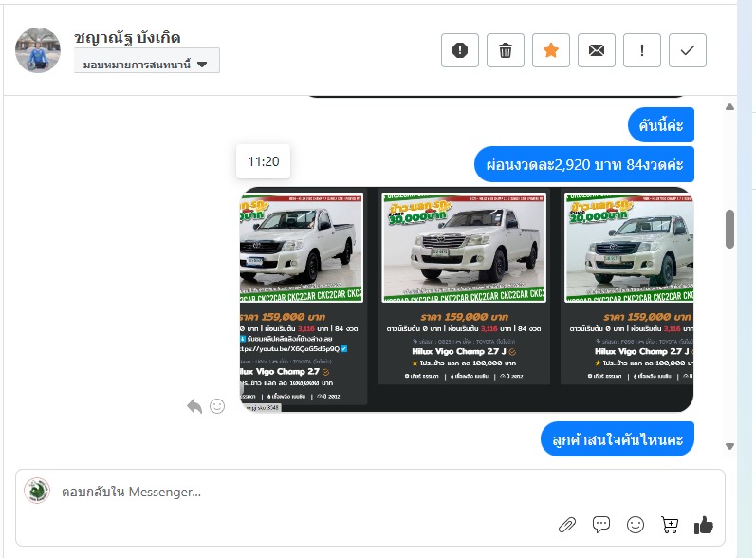Click ราคา 159,000 บาท on middle car card
The image size is (756, 558).
point(464,317)
